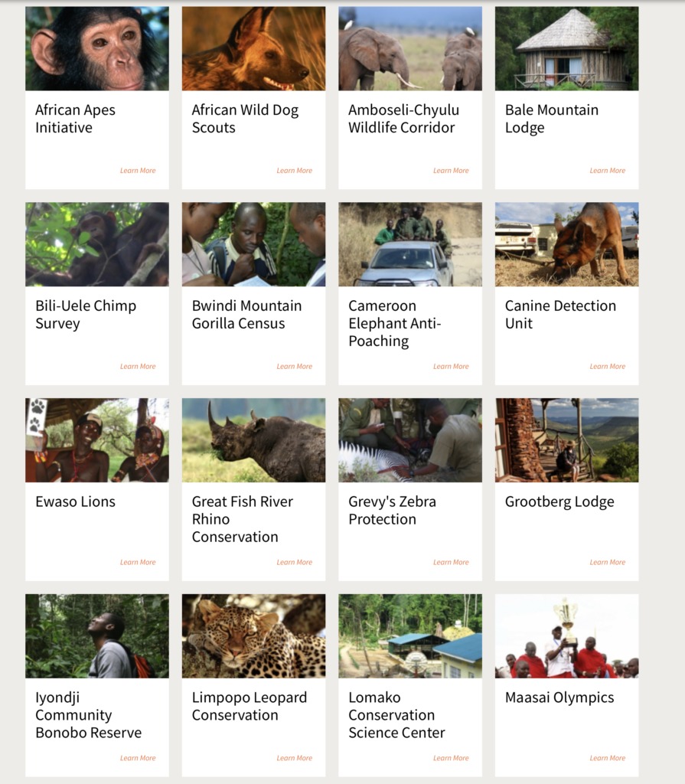
Task: Open the Bwindi Mountain Gorilla Census photo
Action: (253, 244)
